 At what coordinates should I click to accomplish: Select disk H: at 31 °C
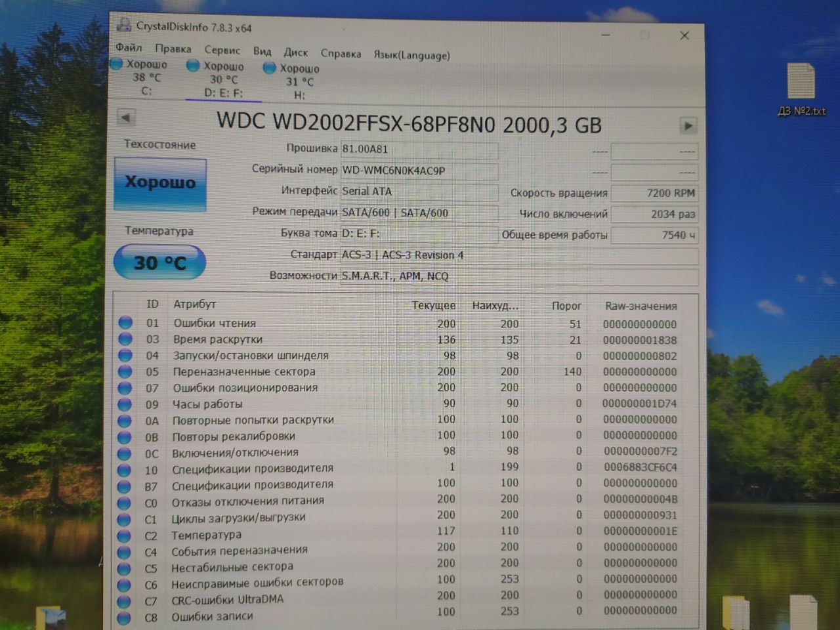(x=292, y=81)
